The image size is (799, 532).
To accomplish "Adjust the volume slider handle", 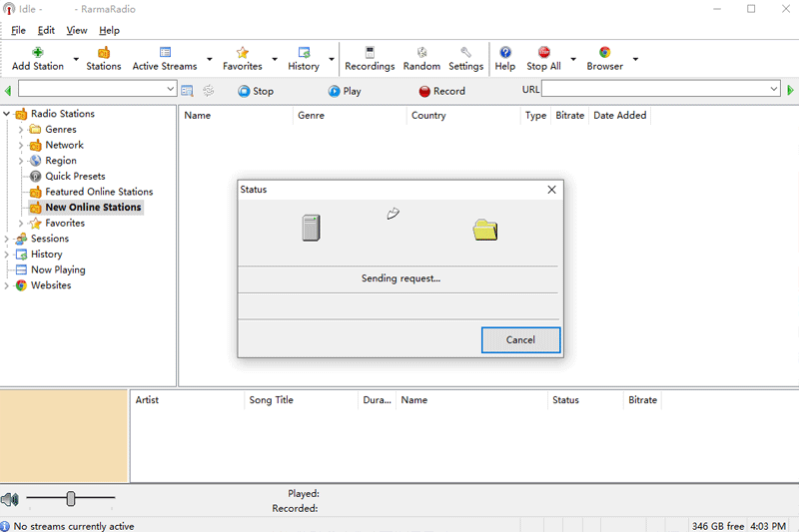I will [71, 498].
